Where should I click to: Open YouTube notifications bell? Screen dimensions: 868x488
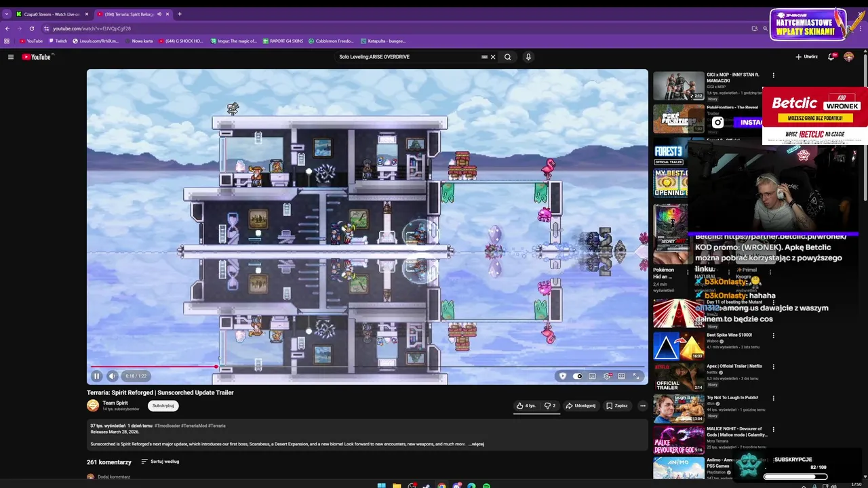coord(831,57)
